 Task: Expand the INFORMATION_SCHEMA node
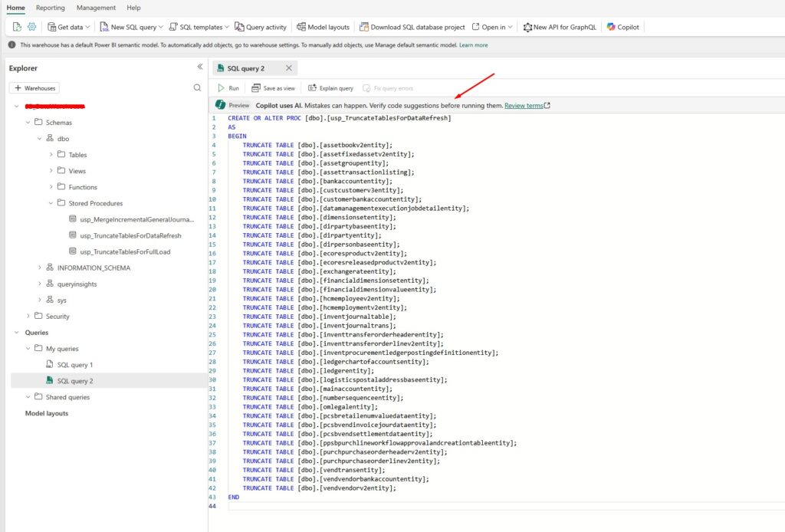tap(40, 268)
